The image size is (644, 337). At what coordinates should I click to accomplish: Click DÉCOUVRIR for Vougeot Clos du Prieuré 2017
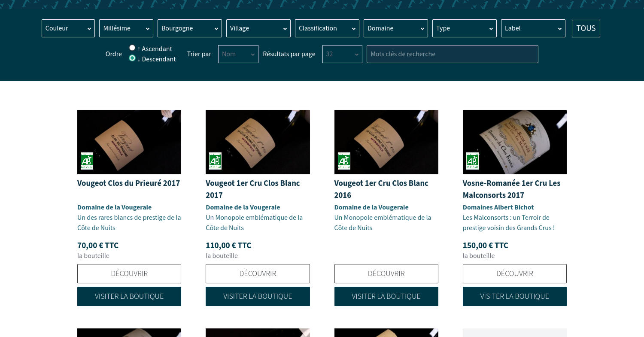pyautogui.click(x=129, y=273)
